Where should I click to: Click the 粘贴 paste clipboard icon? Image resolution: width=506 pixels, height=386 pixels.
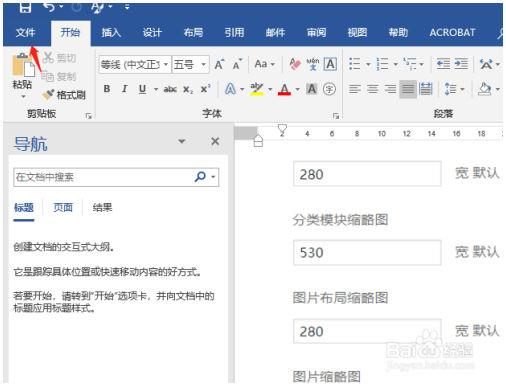23,65
